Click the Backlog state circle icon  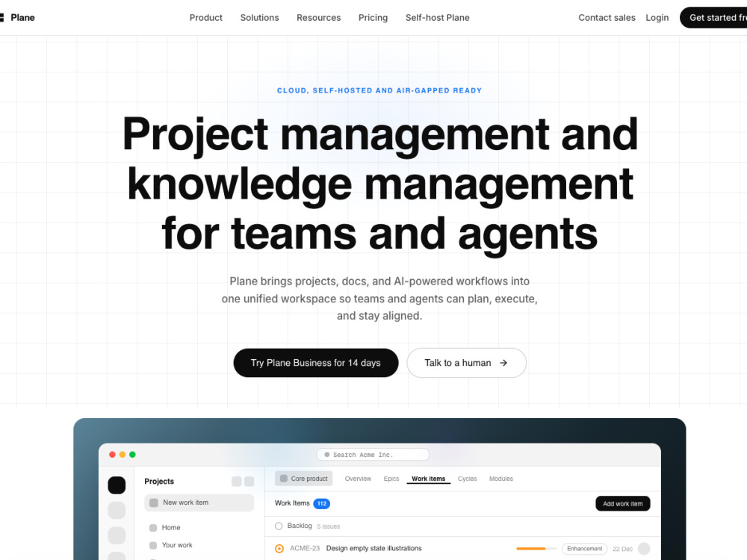(279, 526)
